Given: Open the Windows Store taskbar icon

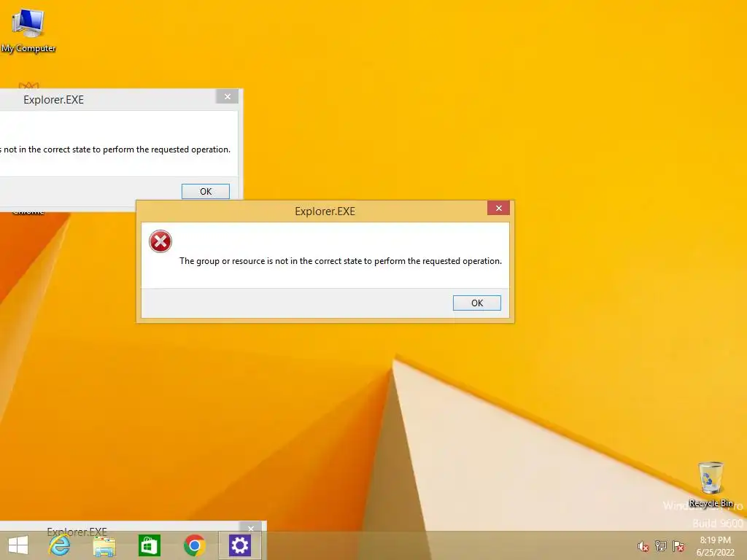Looking at the screenshot, I should [149, 545].
